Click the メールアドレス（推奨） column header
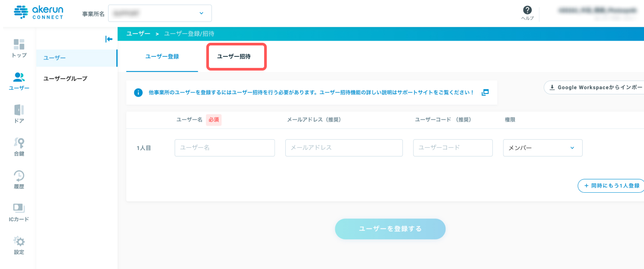 pyautogui.click(x=314, y=120)
